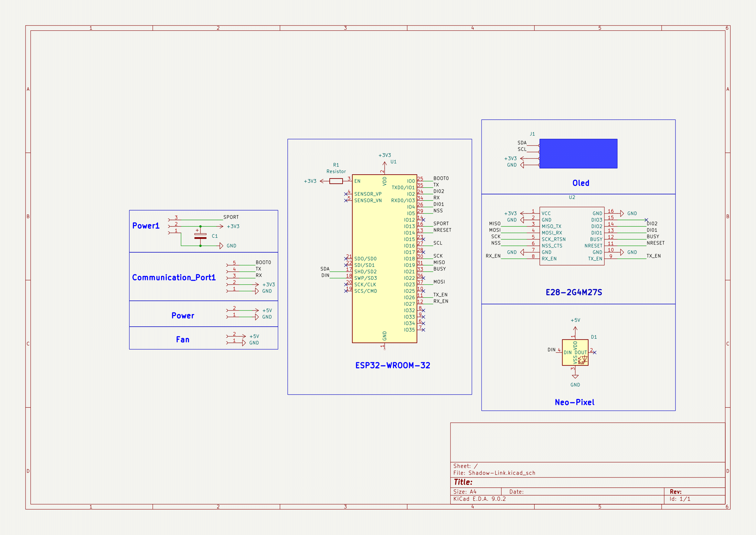756x535 pixels.
Task: Click the ESP32-WROOM-32 title text
Action: point(392,365)
